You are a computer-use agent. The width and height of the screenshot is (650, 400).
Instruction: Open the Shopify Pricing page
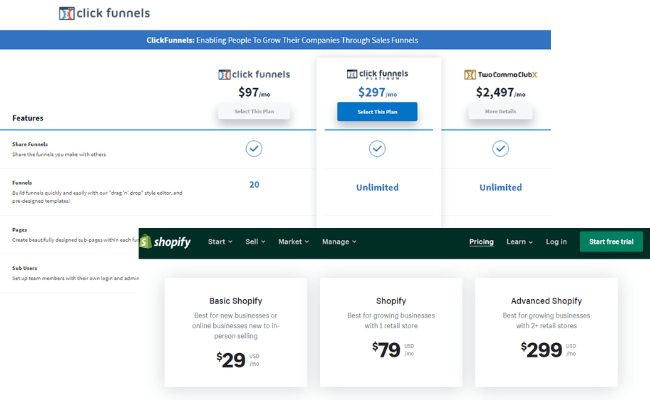[x=481, y=242]
